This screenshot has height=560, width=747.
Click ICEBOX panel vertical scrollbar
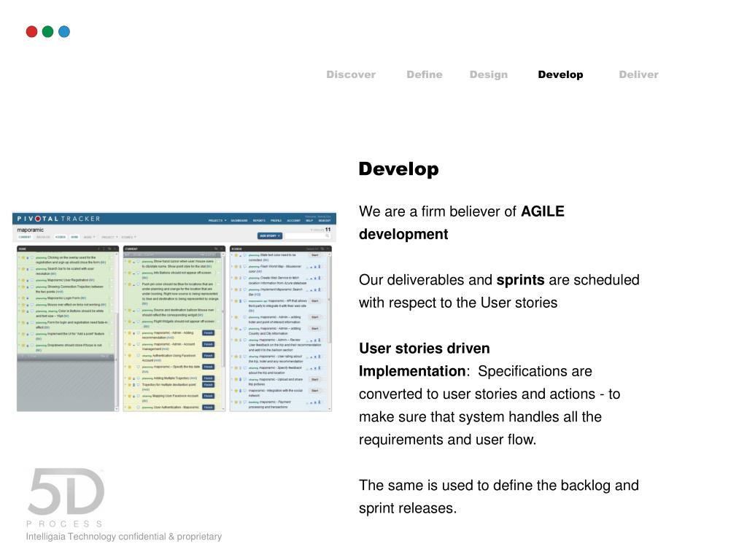pos(329,331)
